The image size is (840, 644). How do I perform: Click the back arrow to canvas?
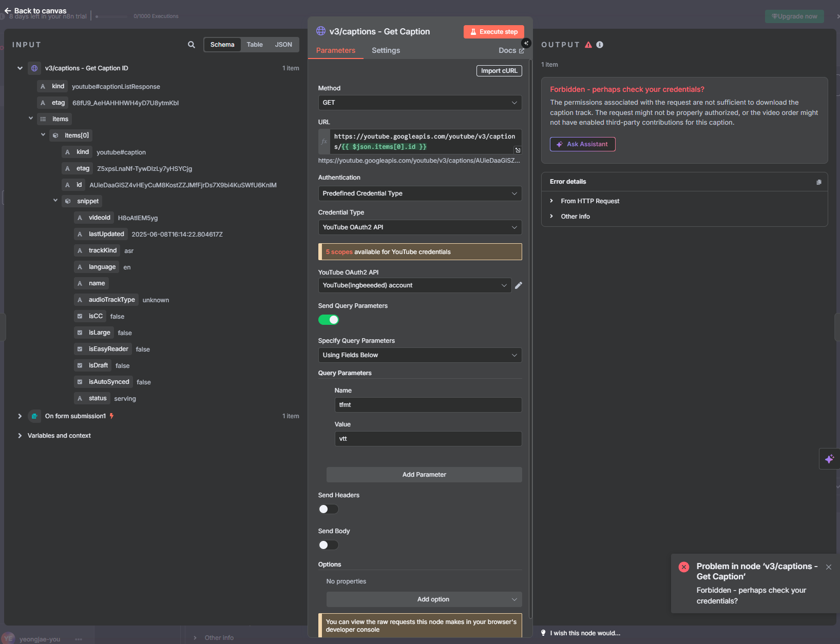coord(8,10)
